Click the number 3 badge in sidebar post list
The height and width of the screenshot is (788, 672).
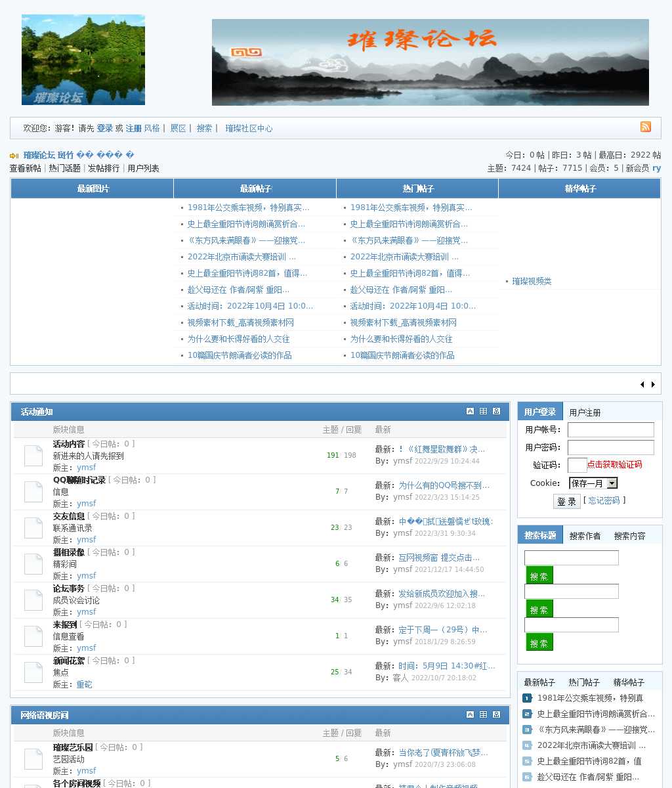coord(527,730)
